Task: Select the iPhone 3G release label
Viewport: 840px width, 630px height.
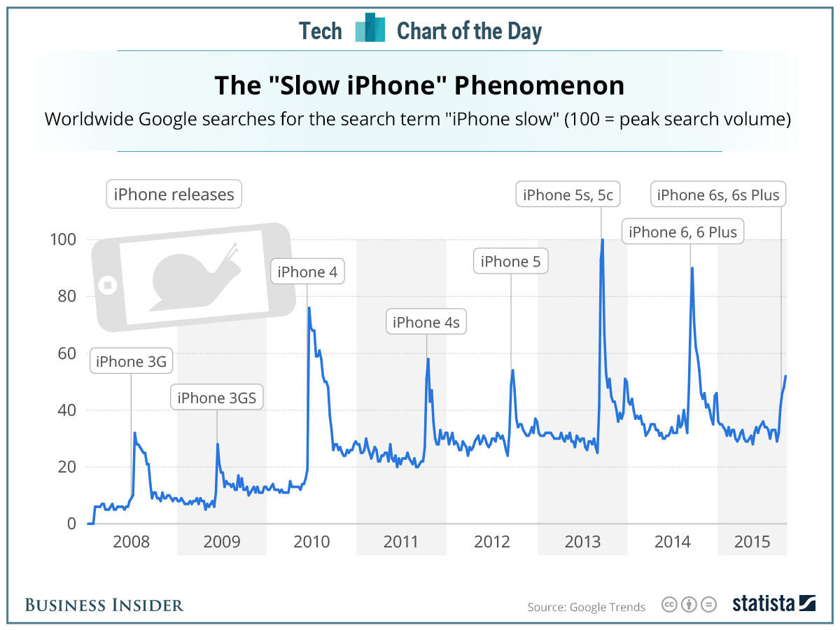Action: 131,362
